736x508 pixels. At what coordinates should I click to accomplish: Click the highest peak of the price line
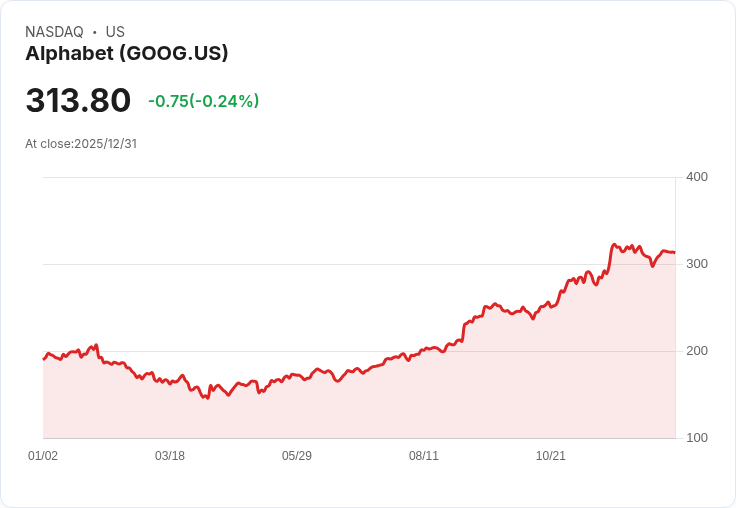pyautogui.click(x=614, y=244)
